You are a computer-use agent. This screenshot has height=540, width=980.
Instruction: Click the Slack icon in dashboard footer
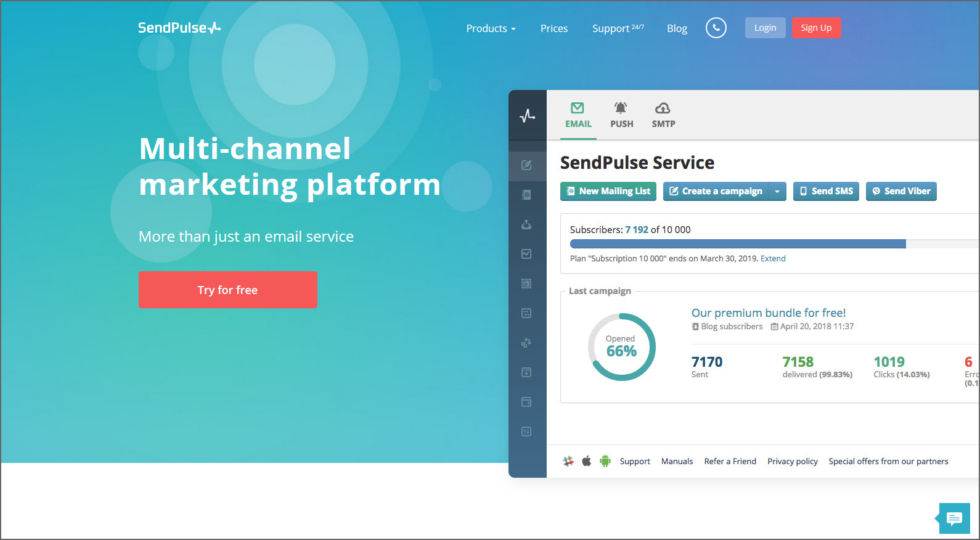click(x=568, y=461)
